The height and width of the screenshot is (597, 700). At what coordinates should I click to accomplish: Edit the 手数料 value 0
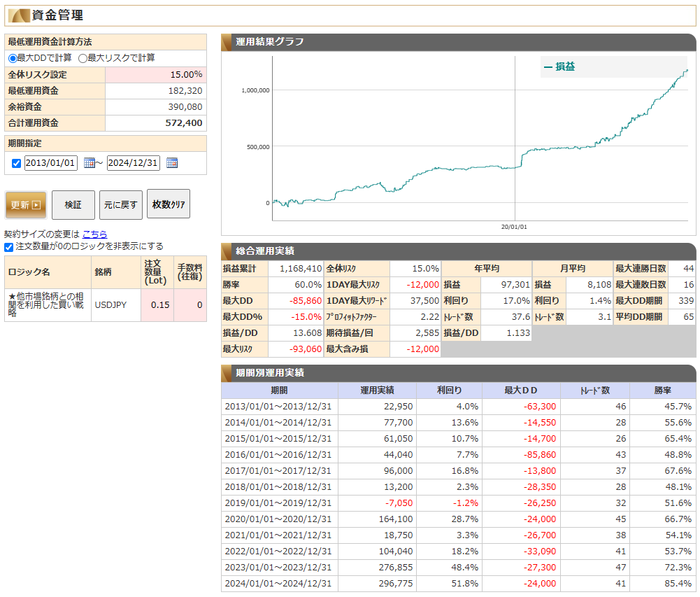coord(190,304)
